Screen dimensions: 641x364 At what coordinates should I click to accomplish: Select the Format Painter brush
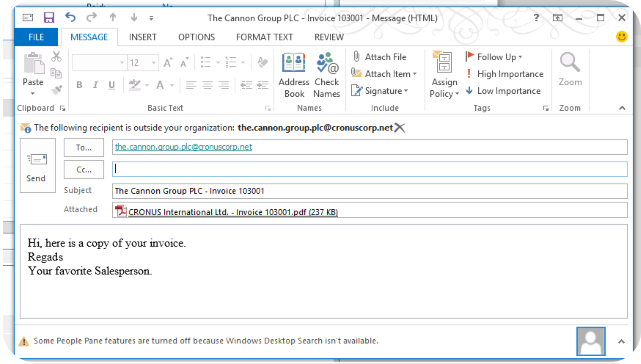click(x=56, y=89)
